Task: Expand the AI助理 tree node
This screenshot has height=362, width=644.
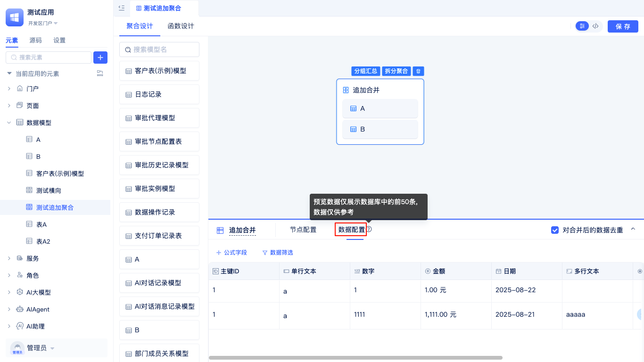Action: tap(9, 326)
